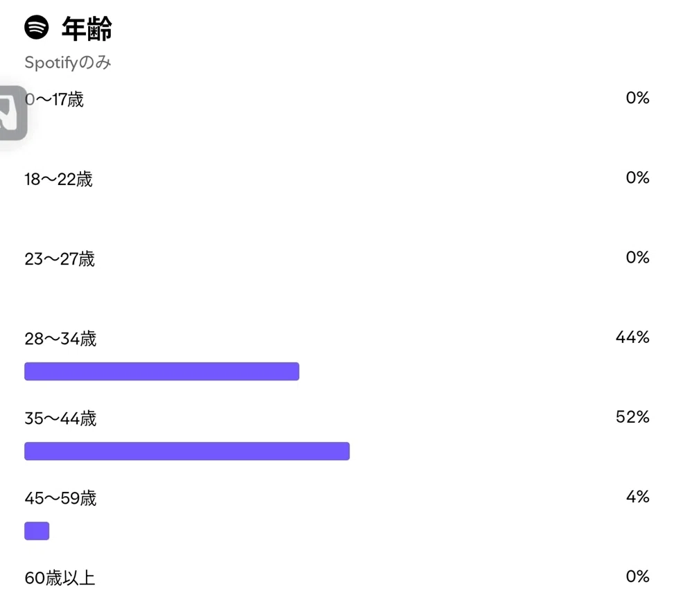Click the 44% percentage value
Screen dimensions: 674x616
click(x=632, y=337)
